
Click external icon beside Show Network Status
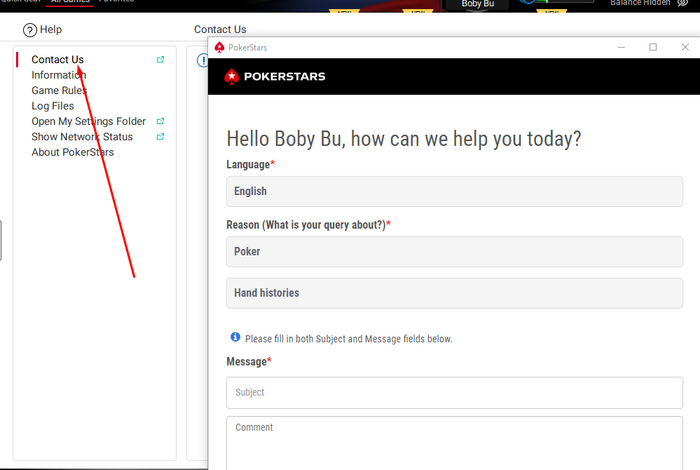[160, 137]
